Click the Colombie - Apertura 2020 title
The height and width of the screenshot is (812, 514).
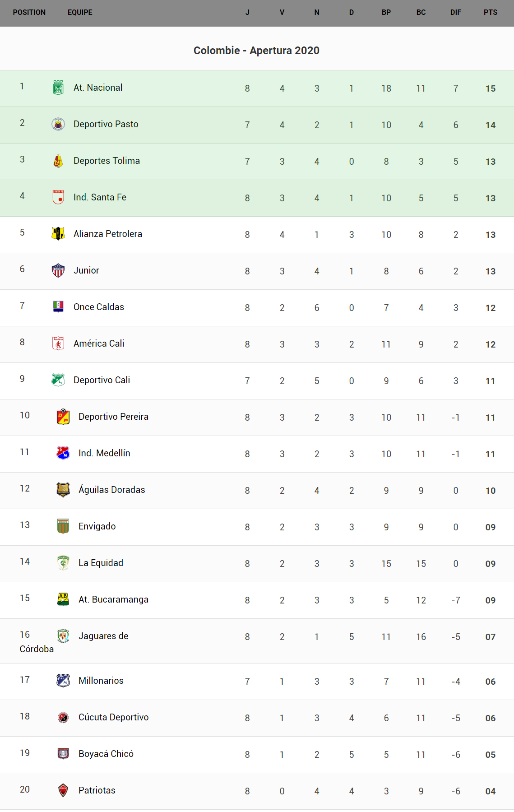pyautogui.click(x=256, y=51)
